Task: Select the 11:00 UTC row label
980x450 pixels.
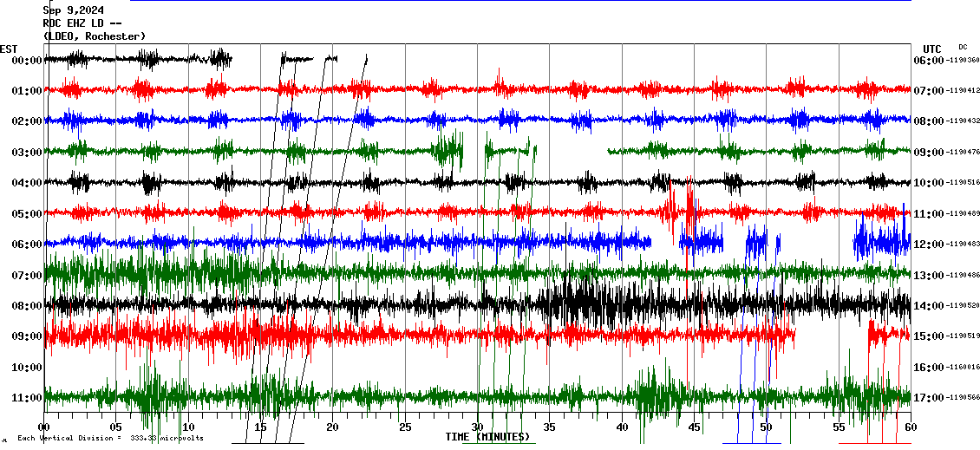Action: (x=928, y=213)
